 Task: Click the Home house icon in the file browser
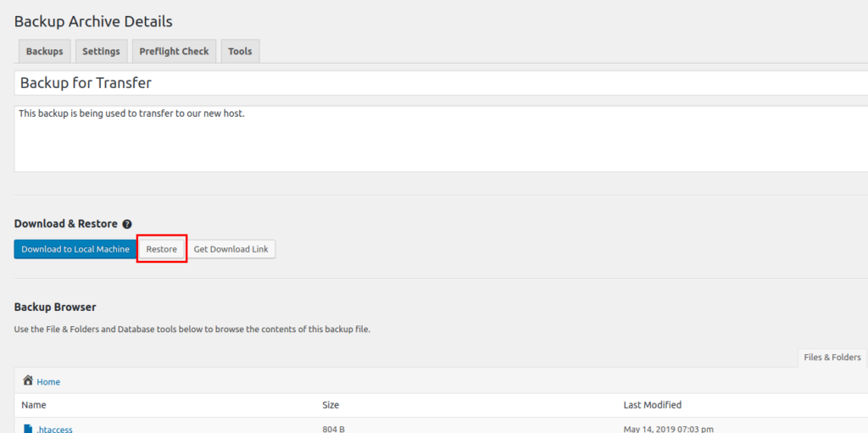[28, 381]
